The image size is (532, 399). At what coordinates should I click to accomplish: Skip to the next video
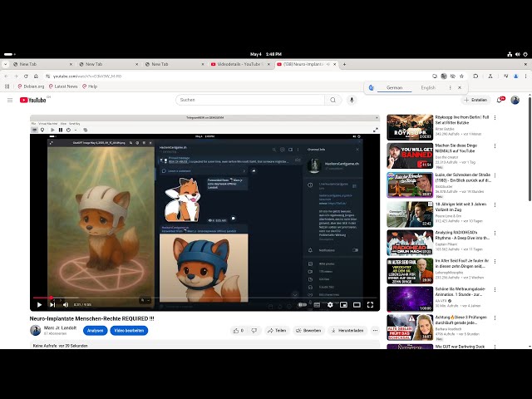52,305
